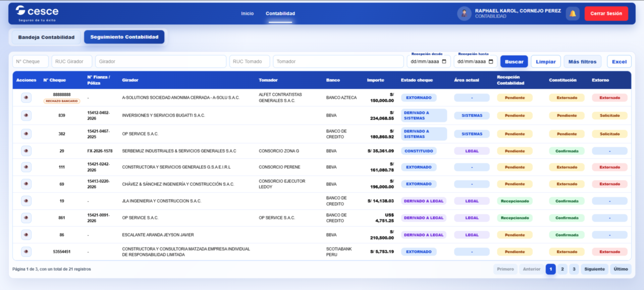The height and width of the screenshot is (290, 644).
Task: Open calendar picker in Recepción desde field
Action: pyautogui.click(x=444, y=61)
